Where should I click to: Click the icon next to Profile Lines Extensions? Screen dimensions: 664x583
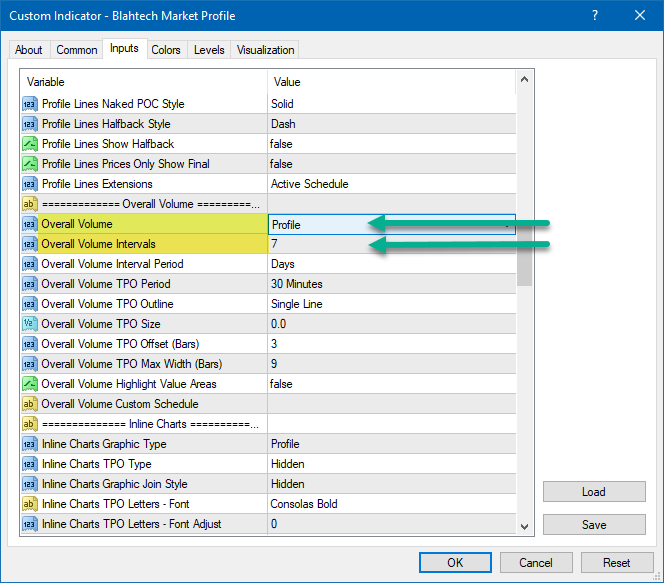click(x=29, y=184)
